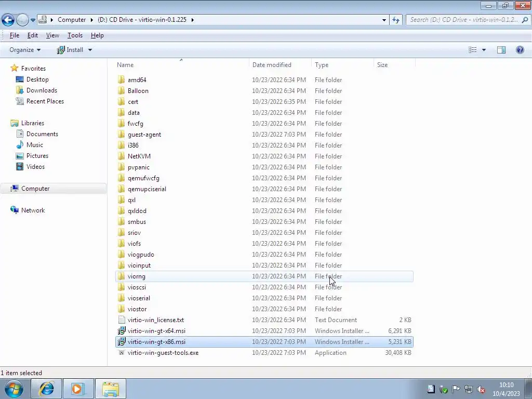Click Windows Explorer taskbar icon

coord(111,389)
